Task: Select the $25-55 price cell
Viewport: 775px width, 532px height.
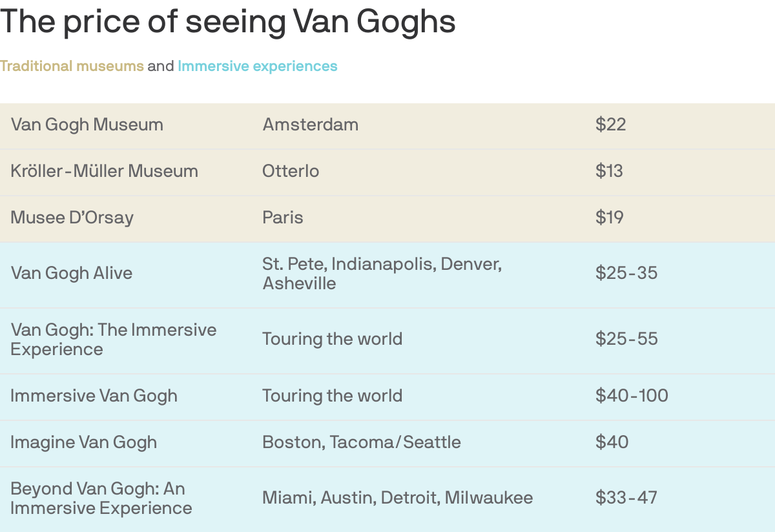Action: [x=626, y=339]
